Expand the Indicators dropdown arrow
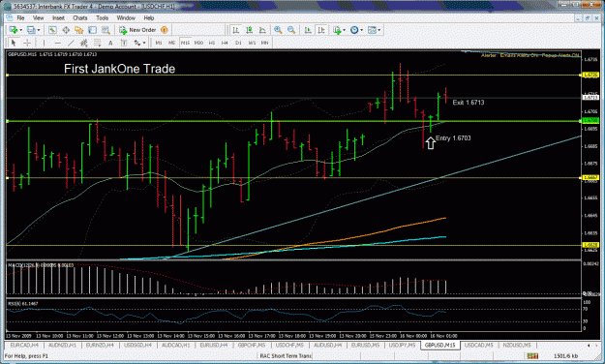 point(345,30)
